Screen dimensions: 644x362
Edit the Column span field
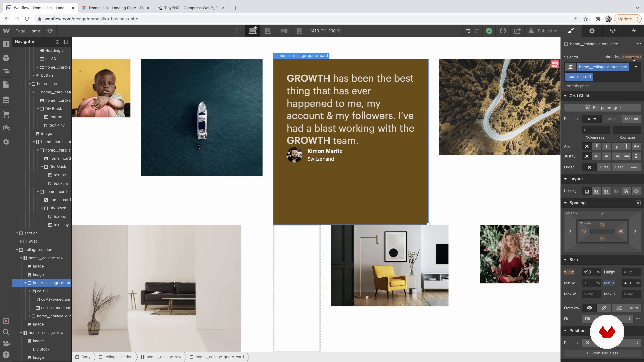click(596, 130)
